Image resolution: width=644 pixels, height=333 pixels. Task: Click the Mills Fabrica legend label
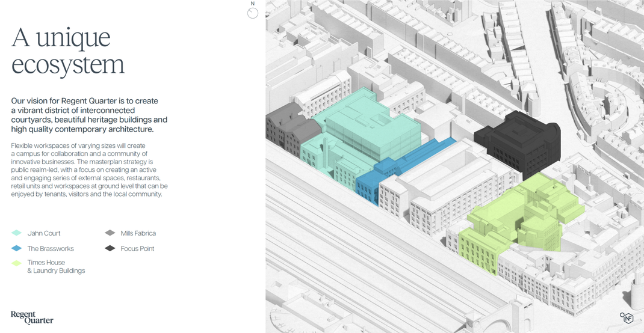pos(138,233)
